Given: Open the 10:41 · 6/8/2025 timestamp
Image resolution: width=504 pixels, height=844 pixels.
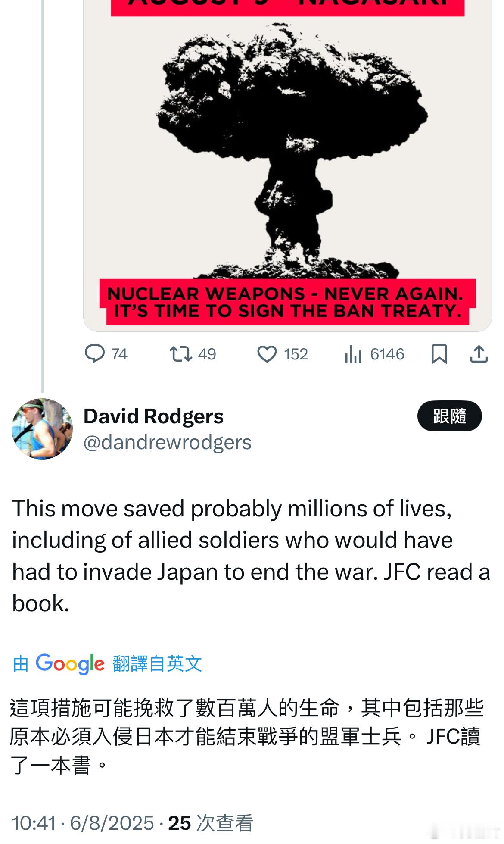Looking at the screenshot, I should point(83,823).
